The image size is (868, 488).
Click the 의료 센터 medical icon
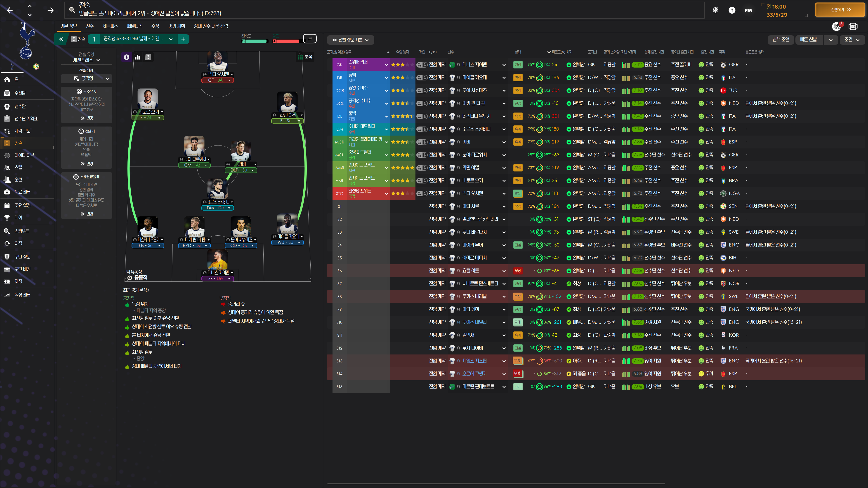coord(7,192)
